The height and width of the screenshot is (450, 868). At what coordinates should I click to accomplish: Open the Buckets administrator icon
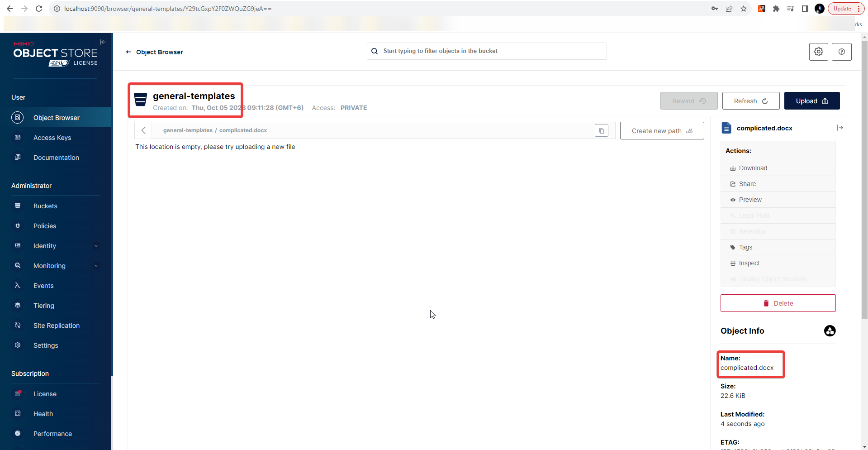click(x=17, y=206)
